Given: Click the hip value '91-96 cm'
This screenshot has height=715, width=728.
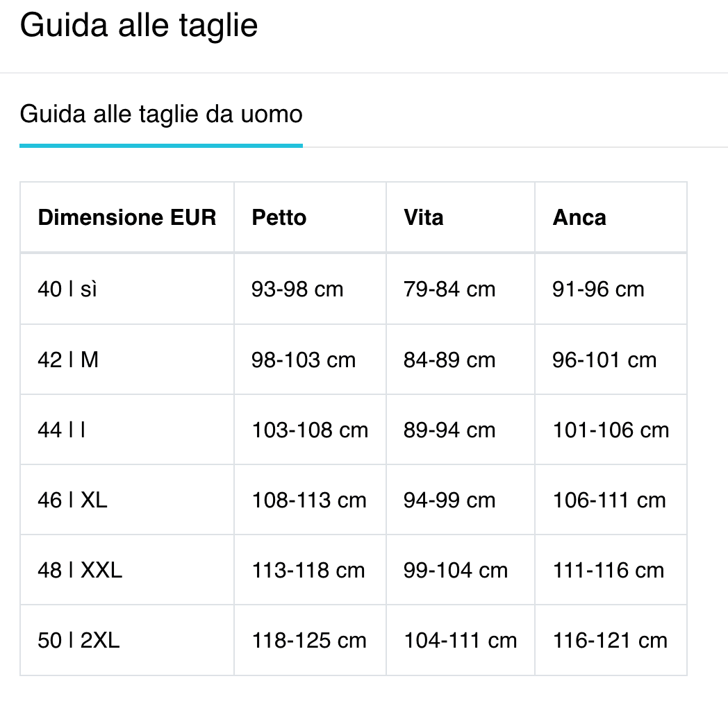Looking at the screenshot, I should coord(598,289).
